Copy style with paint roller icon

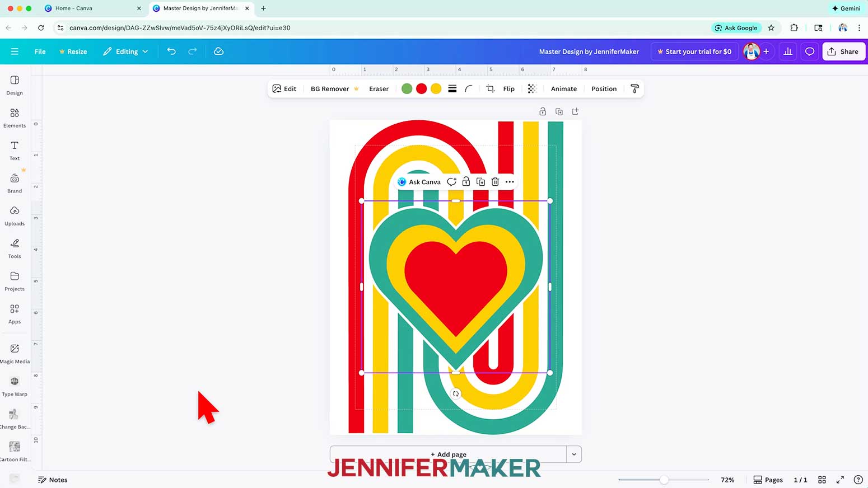(634, 88)
